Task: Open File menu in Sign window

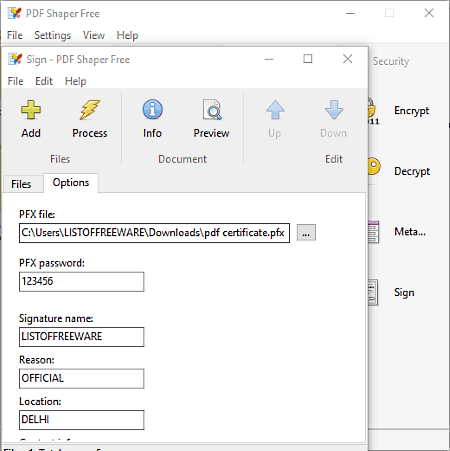Action: (15, 81)
